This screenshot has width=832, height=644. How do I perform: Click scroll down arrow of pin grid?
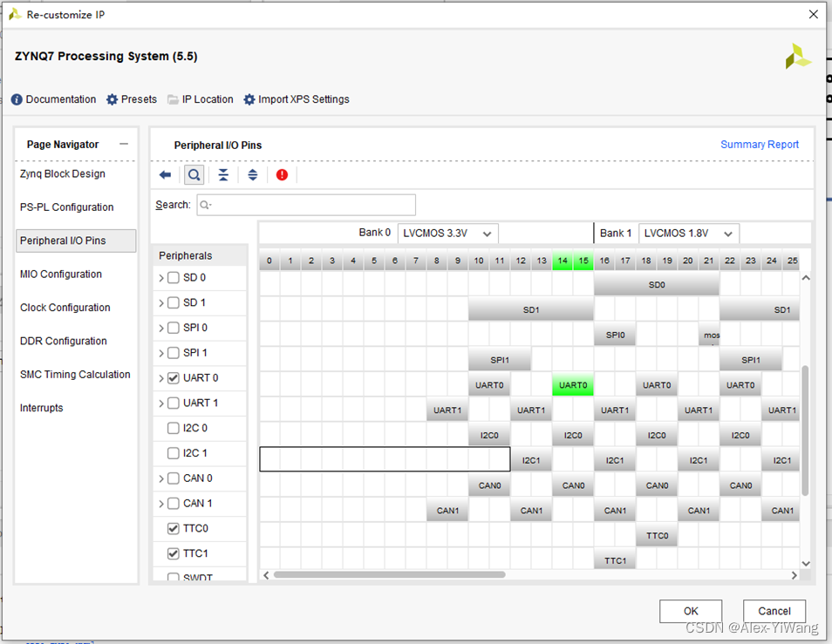point(806,564)
